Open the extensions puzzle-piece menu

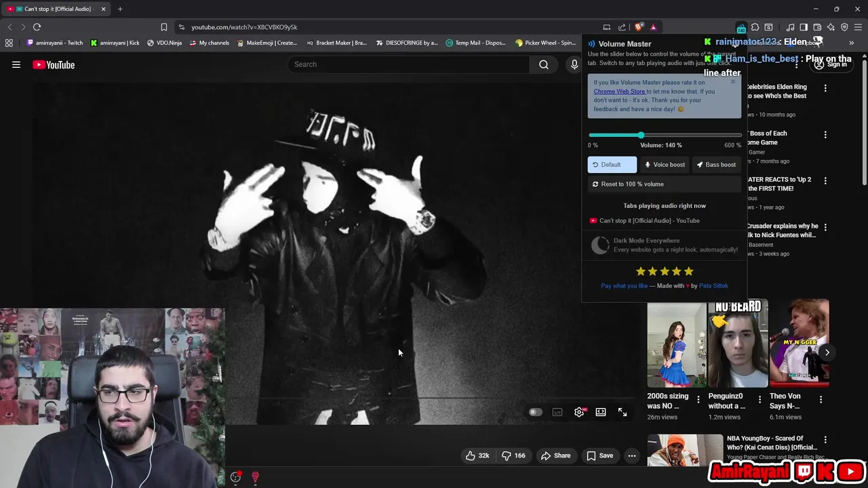(755, 27)
